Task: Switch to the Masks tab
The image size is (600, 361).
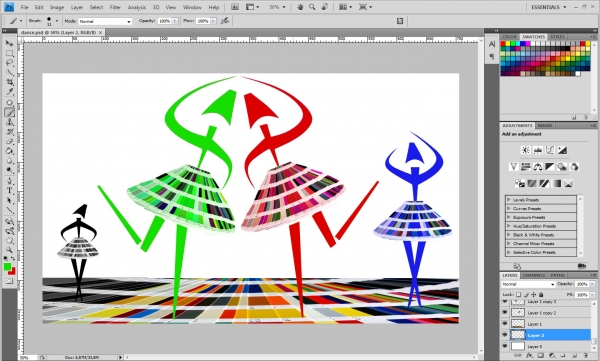Action: pyautogui.click(x=545, y=126)
